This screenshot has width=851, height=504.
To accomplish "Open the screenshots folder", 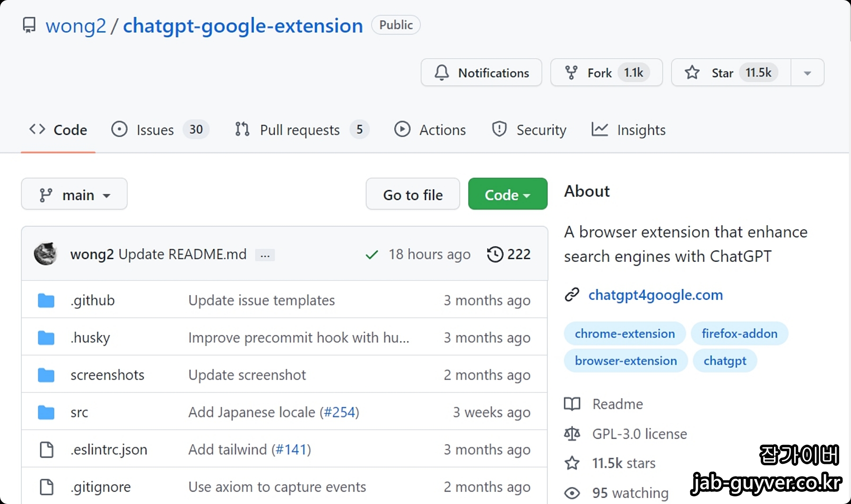I will click(107, 375).
